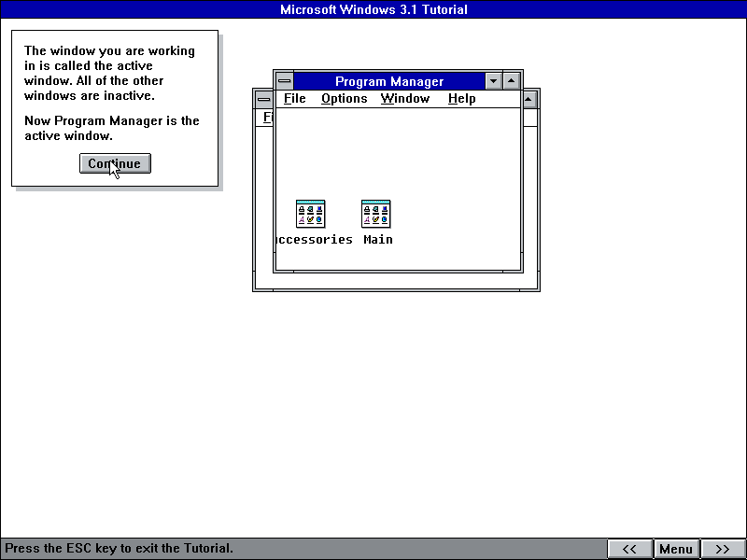The image size is (747, 560).
Task: Advance to the next tutorial page with >>
Action: pyautogui.click(x=722, y=549)
